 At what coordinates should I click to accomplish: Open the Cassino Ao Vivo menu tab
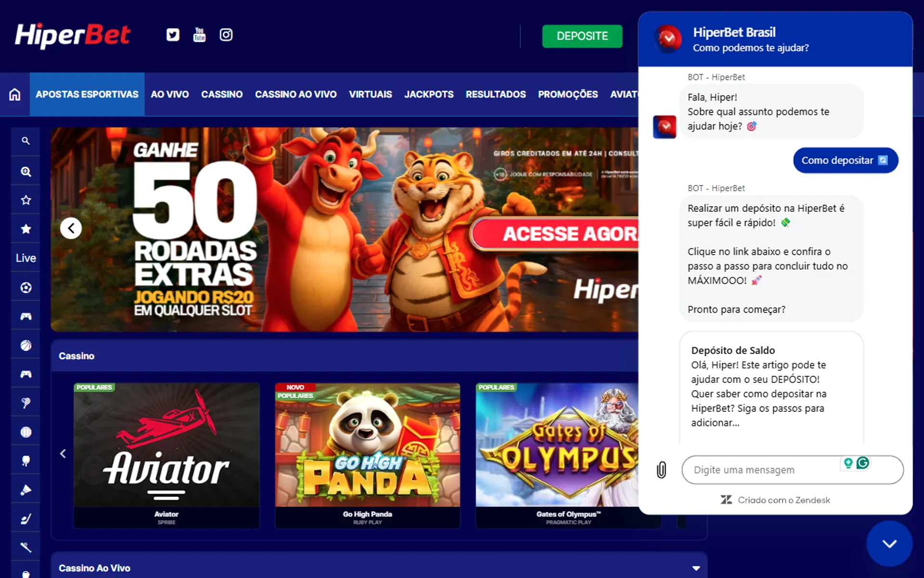point(295,94)
